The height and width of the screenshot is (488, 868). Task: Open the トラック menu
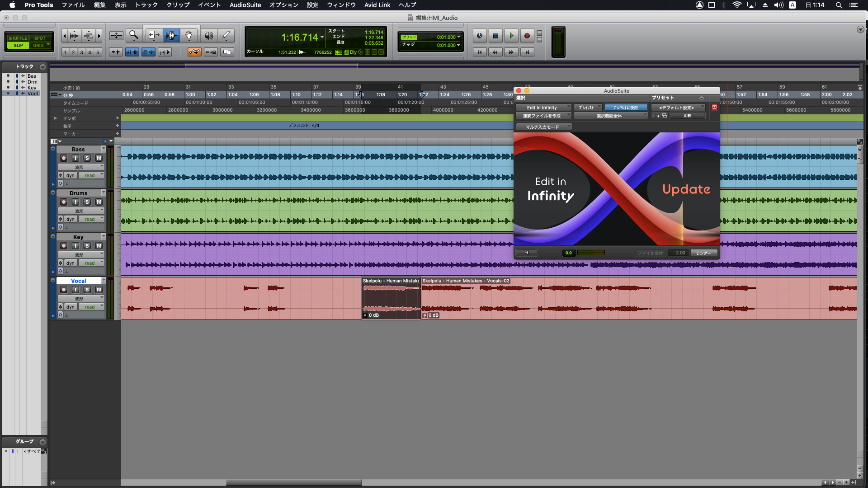click(x=146, y=5)
